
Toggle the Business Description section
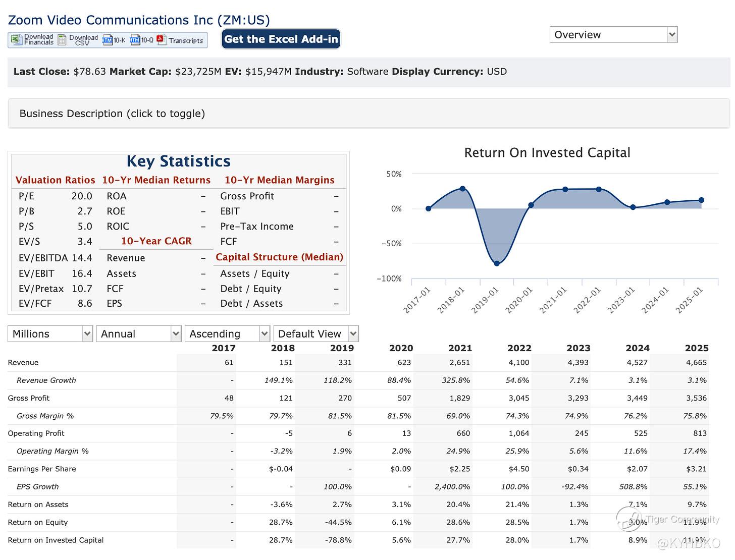[x=112, y=114]
